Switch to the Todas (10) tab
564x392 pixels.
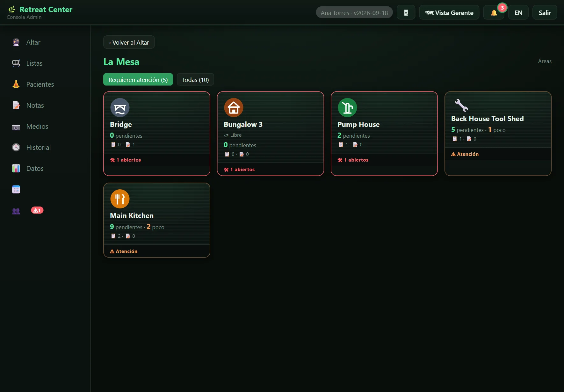click(195, 80)
